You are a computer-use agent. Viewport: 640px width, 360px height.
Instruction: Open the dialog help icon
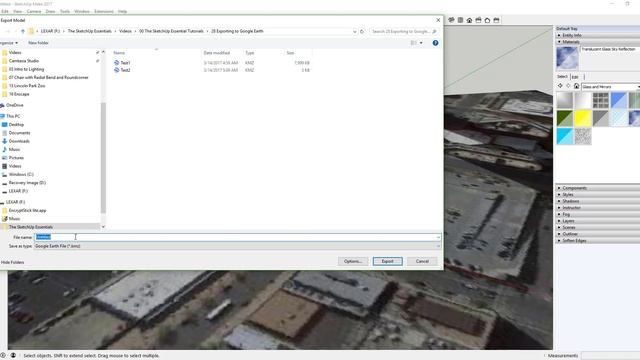pyautogui.click(x=435, y=43)
